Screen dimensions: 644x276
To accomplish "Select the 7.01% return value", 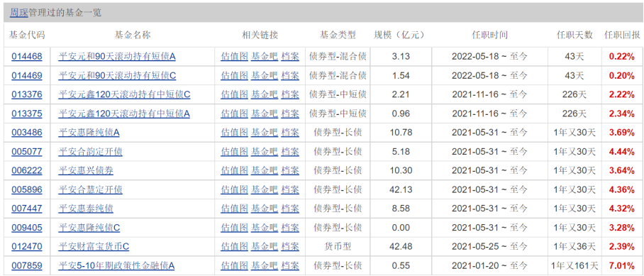I will pos(622,266).
